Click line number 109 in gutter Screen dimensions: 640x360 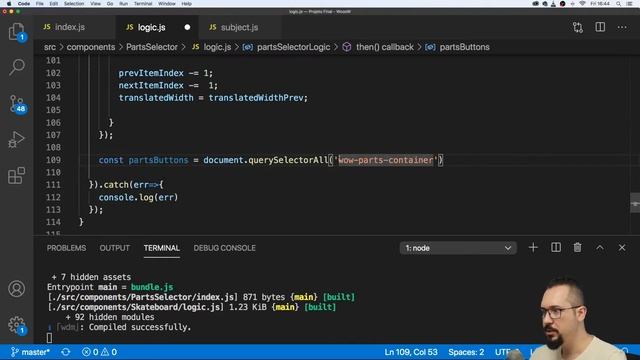pyautogui.click(x=53, y=160)
